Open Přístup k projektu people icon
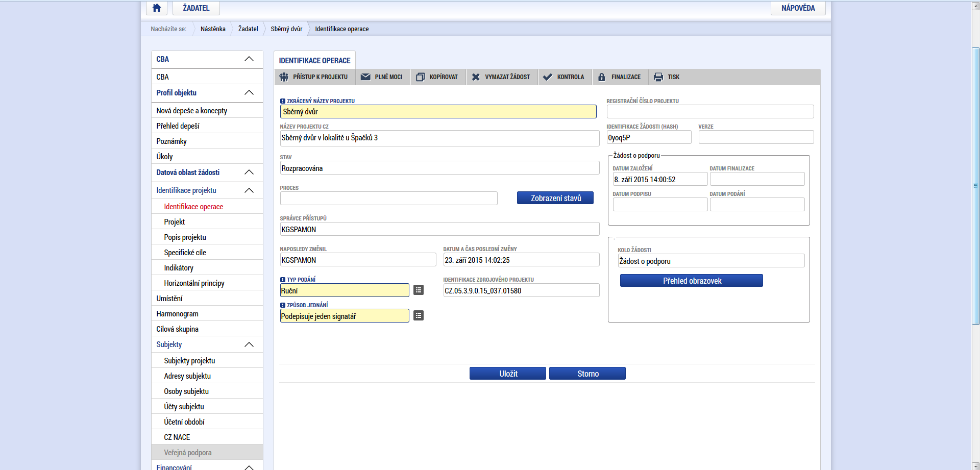Image resolution: width=980 pixels, height=470 pixels. click(284, 77)
